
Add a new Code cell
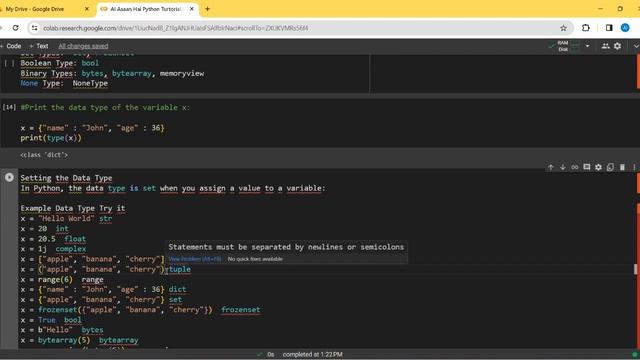coord(11,46)
